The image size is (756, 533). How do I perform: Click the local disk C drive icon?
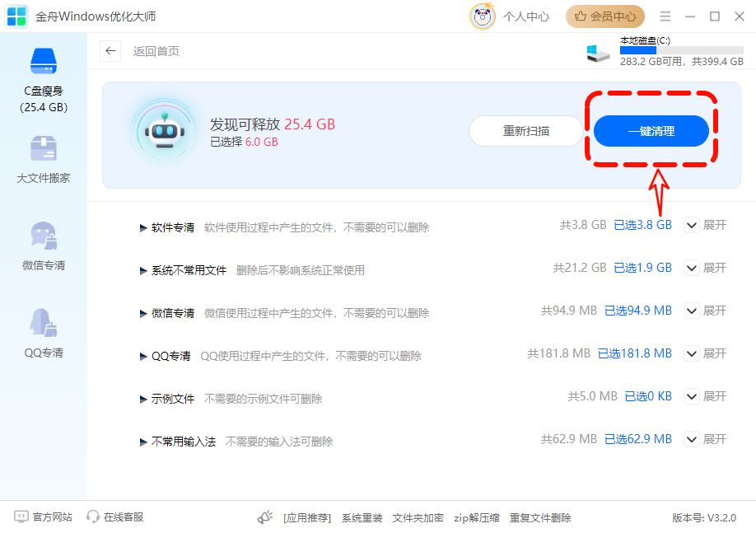[598, 52]
